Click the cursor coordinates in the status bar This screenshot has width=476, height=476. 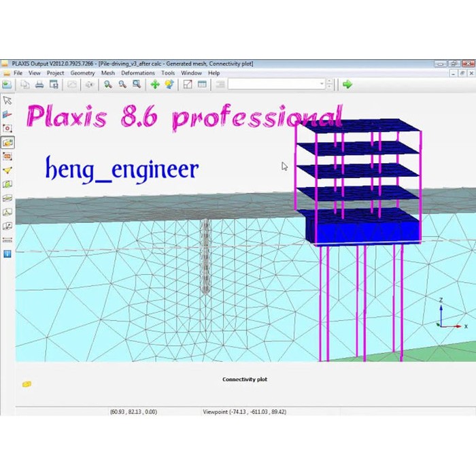point(133,412)
